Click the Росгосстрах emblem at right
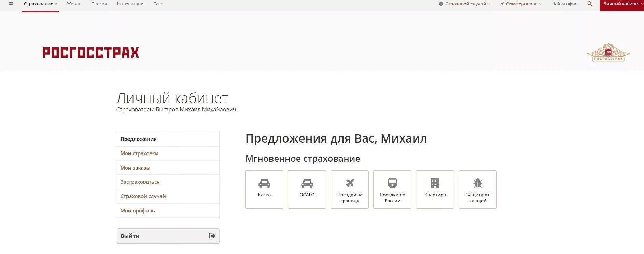This screenshot has width=644, height=254. pyautogui.click(x=608, y=52)
